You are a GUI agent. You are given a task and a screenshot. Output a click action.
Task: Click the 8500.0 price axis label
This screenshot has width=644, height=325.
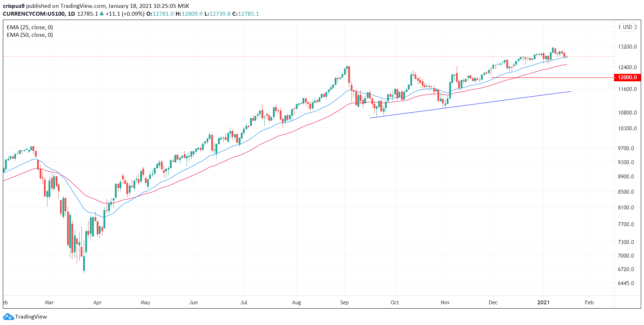tap(626, 192)
